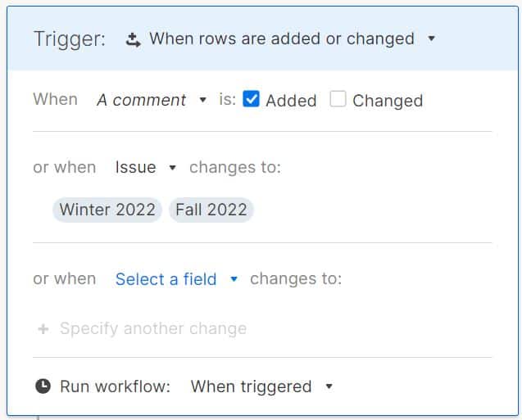Enable the Changed checkbox
Viewport: 522px width, 420px height.
(x=338, y=100)
